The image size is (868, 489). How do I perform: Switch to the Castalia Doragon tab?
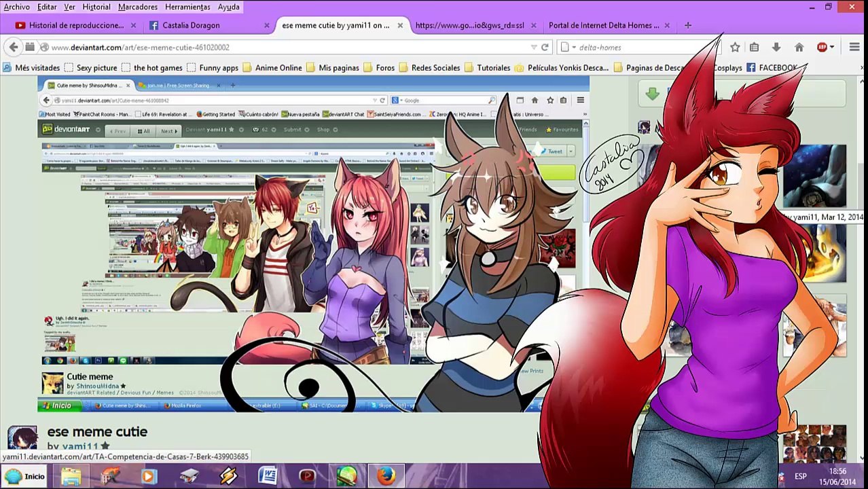[x=191, y=25]
